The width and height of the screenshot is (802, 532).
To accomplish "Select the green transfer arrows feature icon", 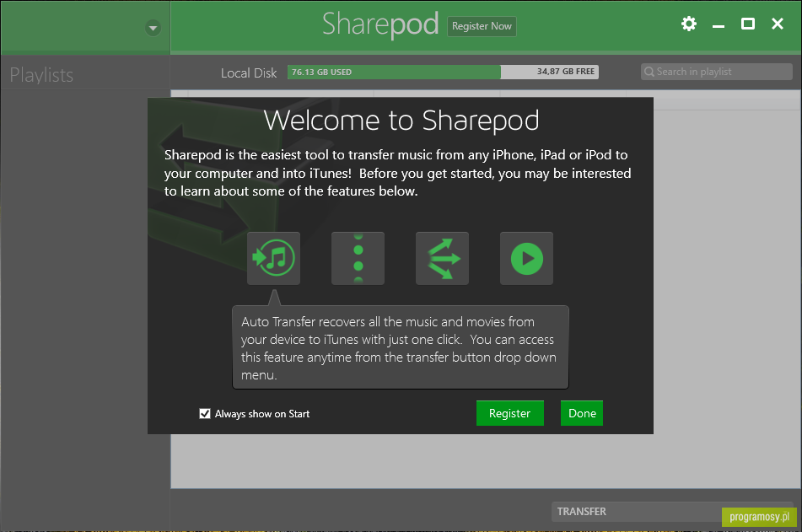I will pyautogui.click(x=443, y=258).
